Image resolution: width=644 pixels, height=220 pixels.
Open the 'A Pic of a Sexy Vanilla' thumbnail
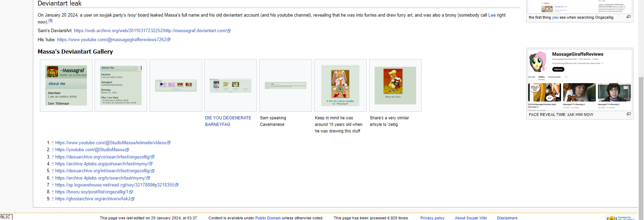340,85
